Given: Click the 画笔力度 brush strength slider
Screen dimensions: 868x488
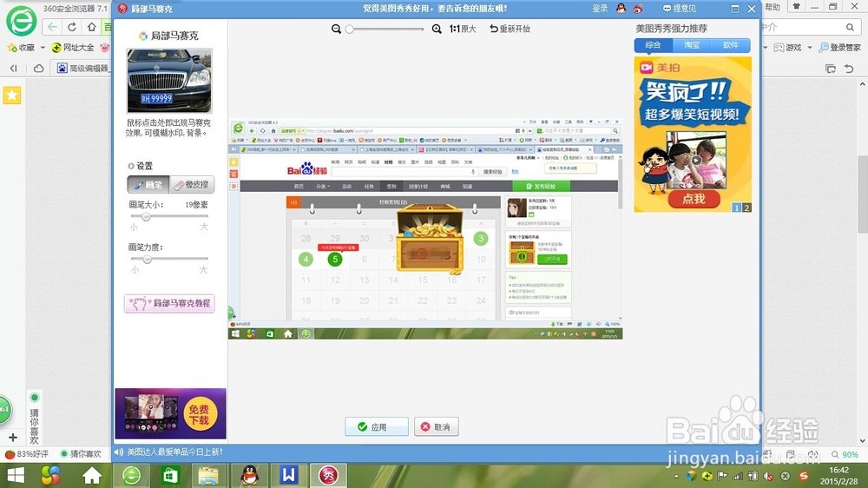Looking at the screenshot, I should point(169,259).
